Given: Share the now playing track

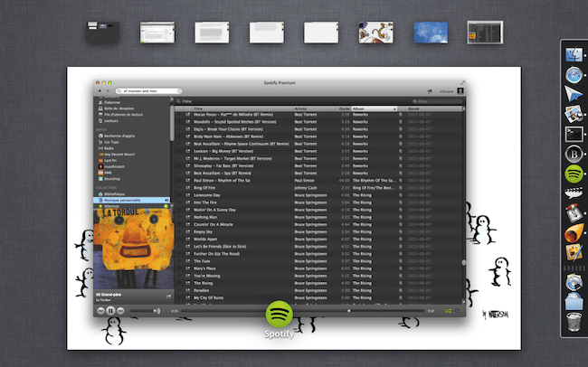Looking at the screenshot, I should (x=168, y=296).
